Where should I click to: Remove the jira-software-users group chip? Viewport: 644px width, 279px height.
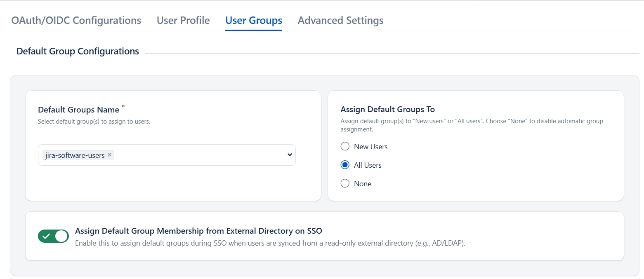109,155
